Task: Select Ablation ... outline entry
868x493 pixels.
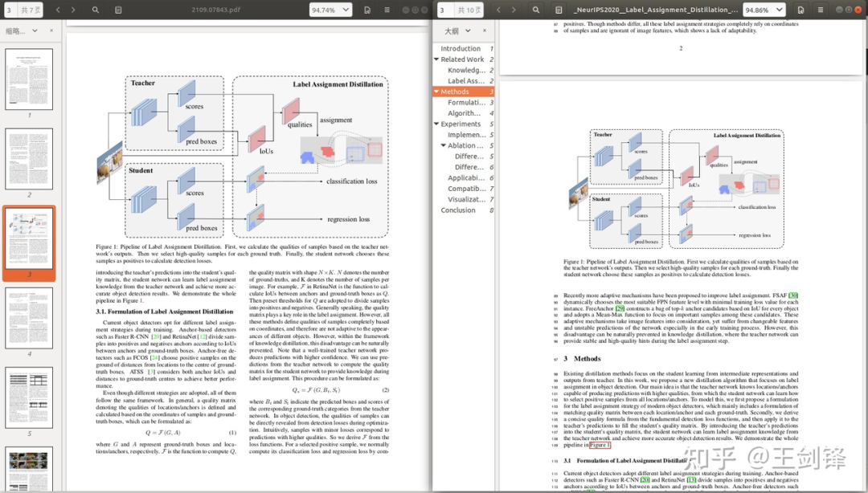Action: [465, 145]
